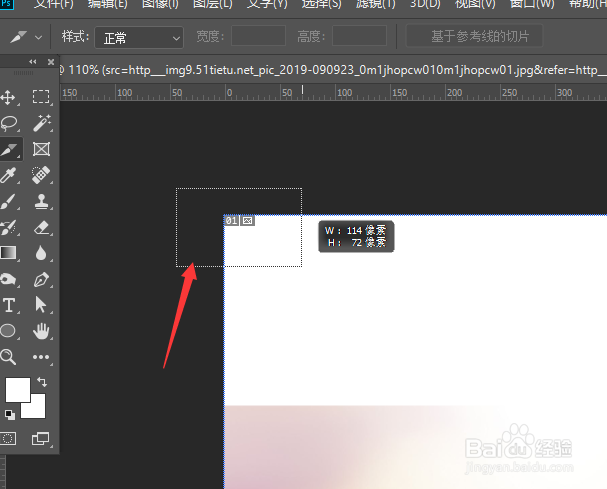Open the 图层(L) menu
The image size is (607, 489).
coord(213,5)
